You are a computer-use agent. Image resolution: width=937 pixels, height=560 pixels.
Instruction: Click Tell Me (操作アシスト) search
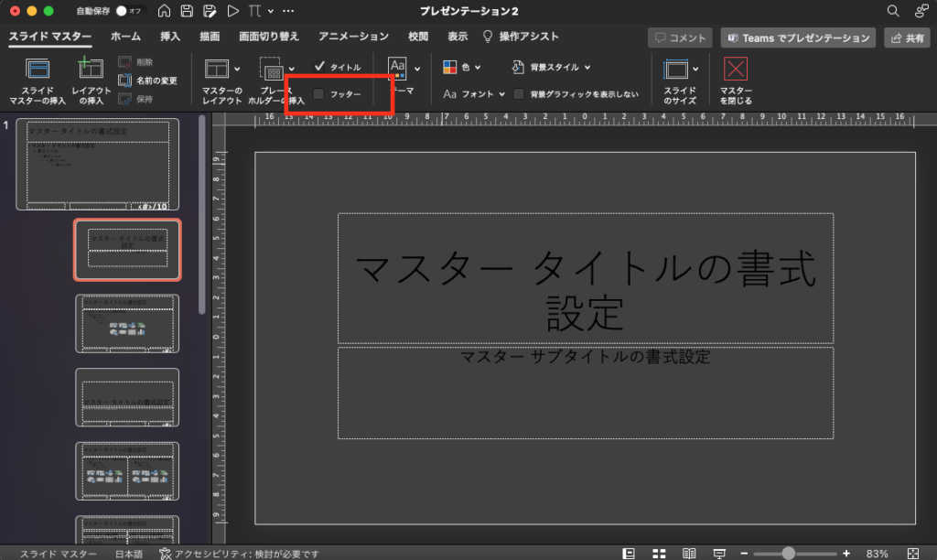pos(521,37)
